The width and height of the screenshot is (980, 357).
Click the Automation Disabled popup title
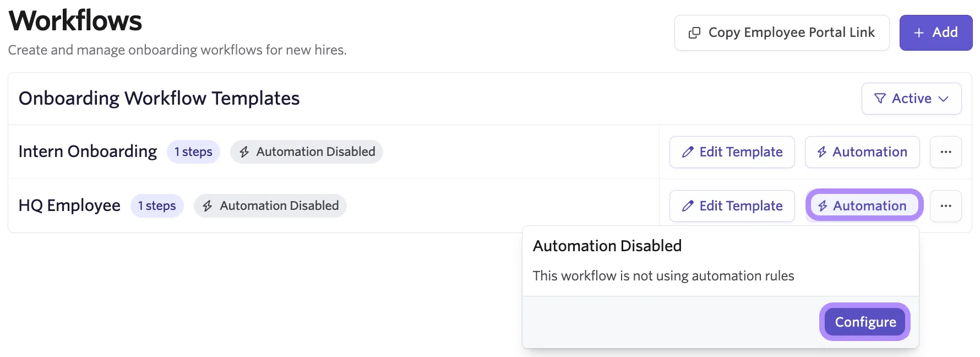[x=607, y=246]
